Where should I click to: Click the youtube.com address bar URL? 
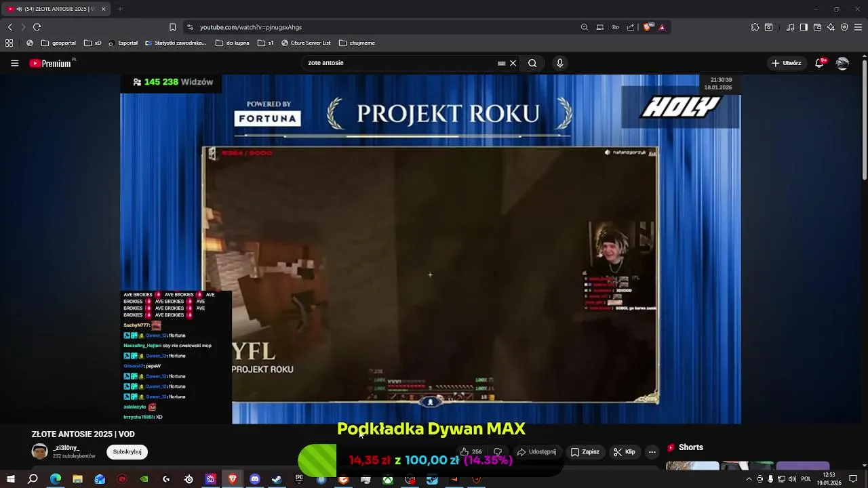click(x=251, y=27)
